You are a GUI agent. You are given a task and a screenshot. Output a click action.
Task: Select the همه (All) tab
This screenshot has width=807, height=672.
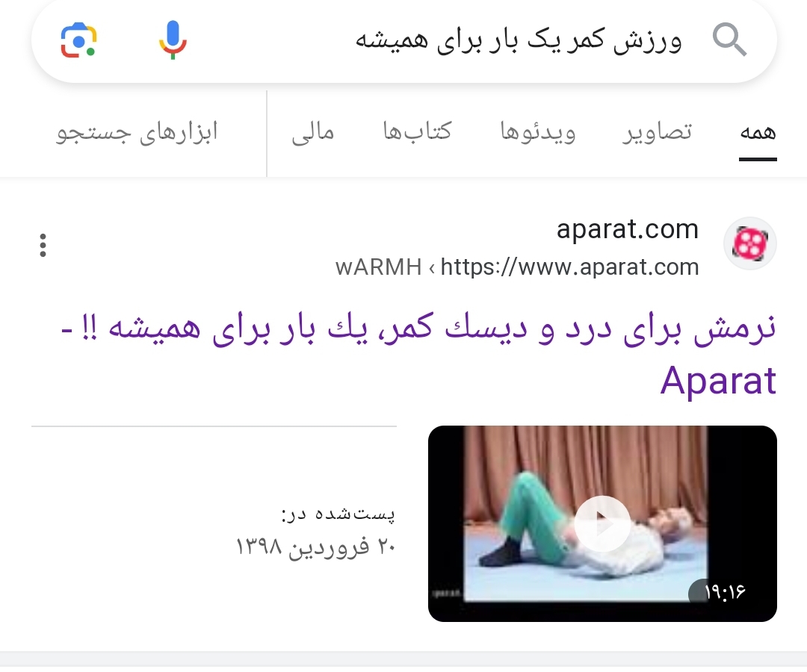[758, 133]
